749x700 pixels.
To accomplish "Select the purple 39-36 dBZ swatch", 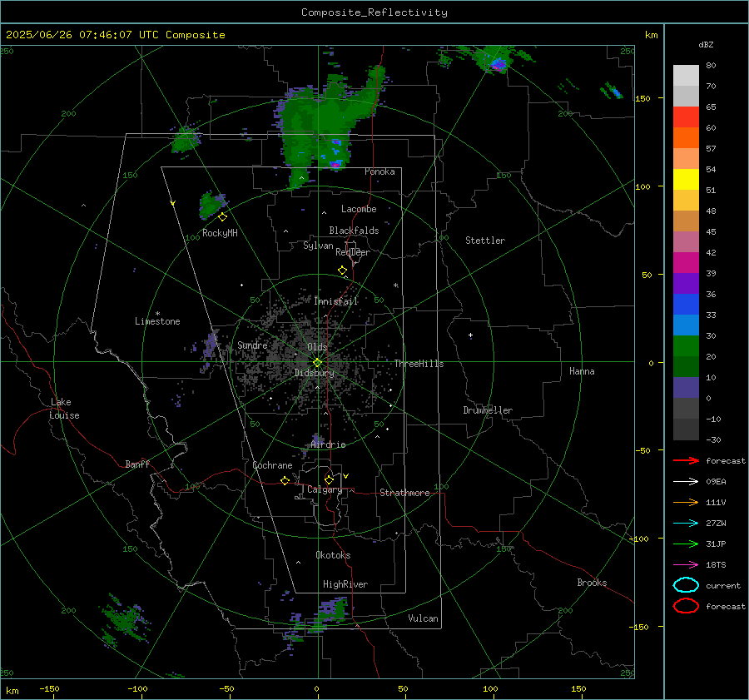I will pos(686,283).
